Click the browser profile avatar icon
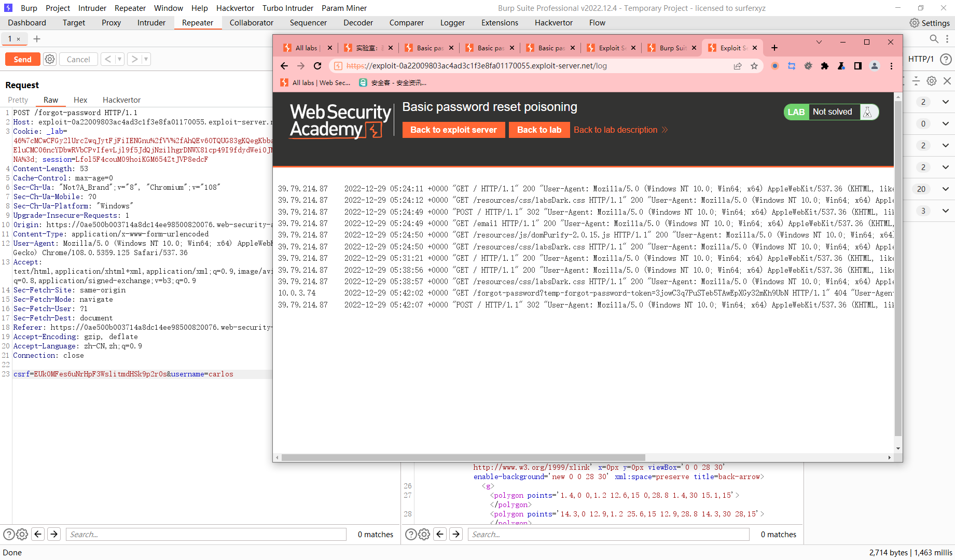The image size is (955, 560). tap(875, 66)
